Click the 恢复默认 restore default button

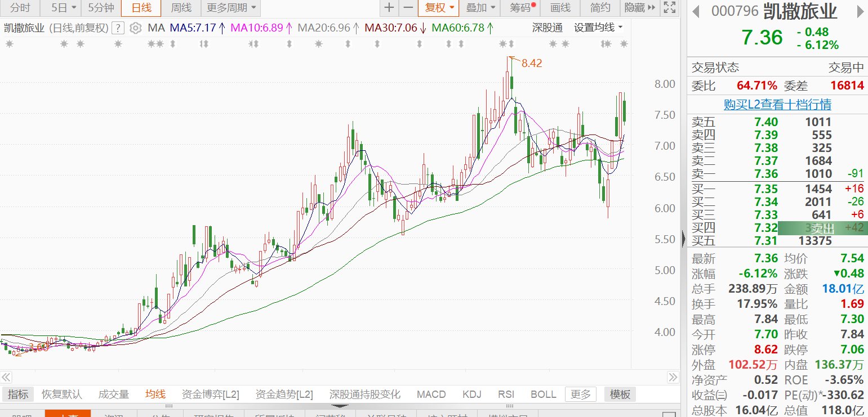pyautogui.click(x=62, y=394)
